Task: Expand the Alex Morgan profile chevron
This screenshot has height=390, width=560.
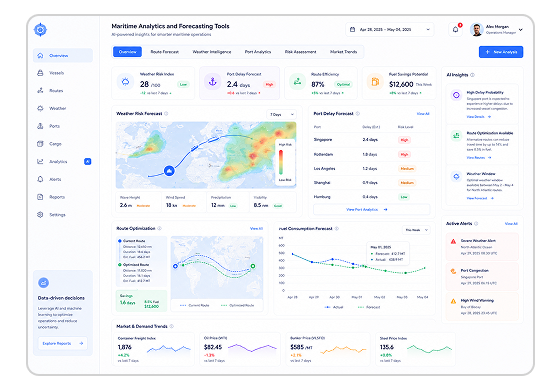Action: click(521, 30)
